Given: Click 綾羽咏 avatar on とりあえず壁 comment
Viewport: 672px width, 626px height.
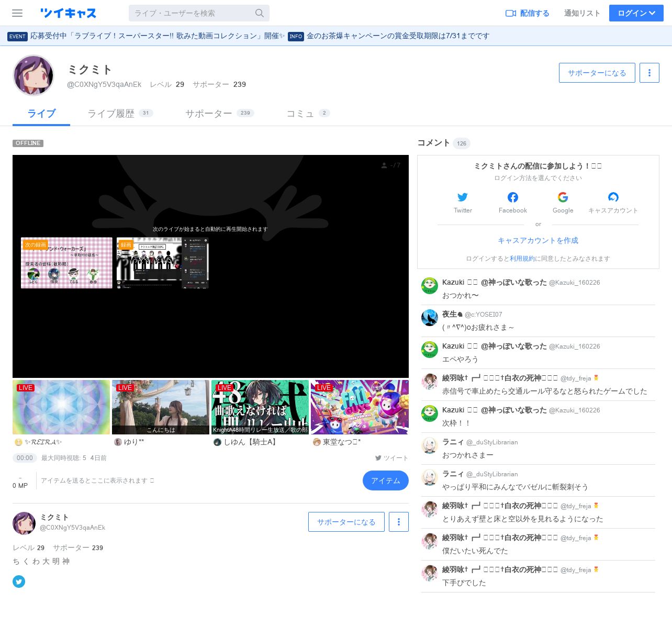Looking at the screenshot, I should click(430, 509).
